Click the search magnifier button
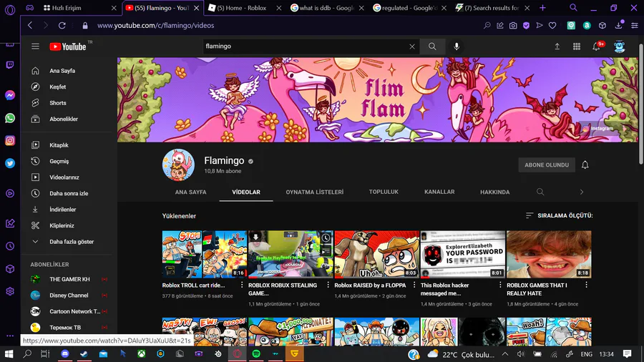Screen dimensions: 644x362 click(432, 47)
